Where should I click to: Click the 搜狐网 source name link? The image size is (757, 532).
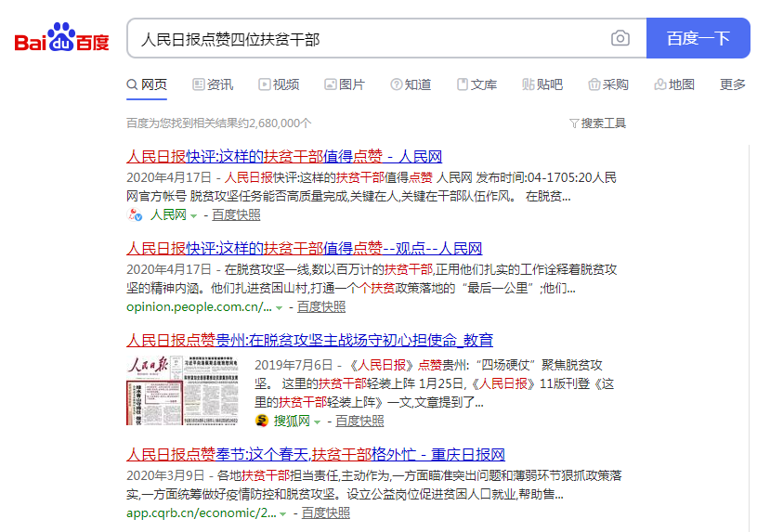[x=292, y=421]
